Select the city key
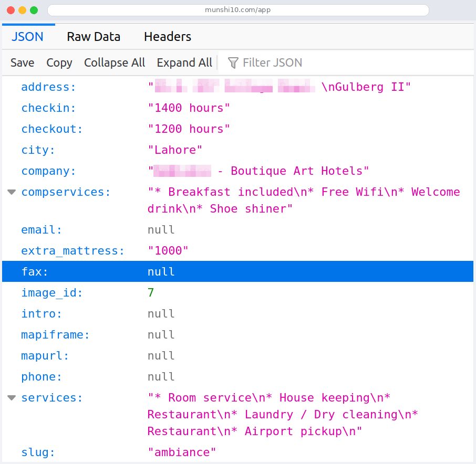 pyautogui.click(x=38, y=150)
